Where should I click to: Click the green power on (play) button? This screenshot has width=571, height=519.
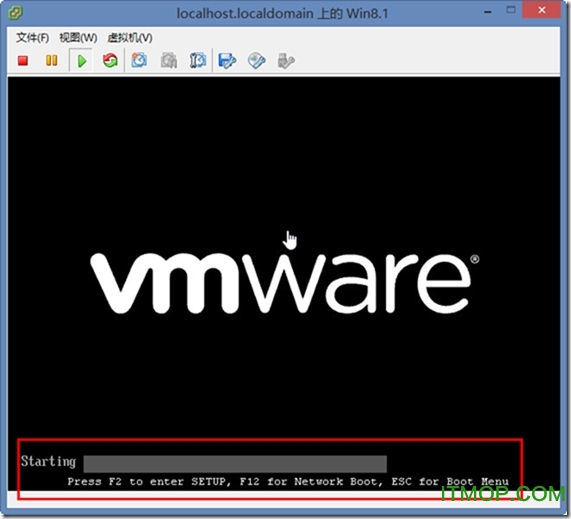click(82, 61)
